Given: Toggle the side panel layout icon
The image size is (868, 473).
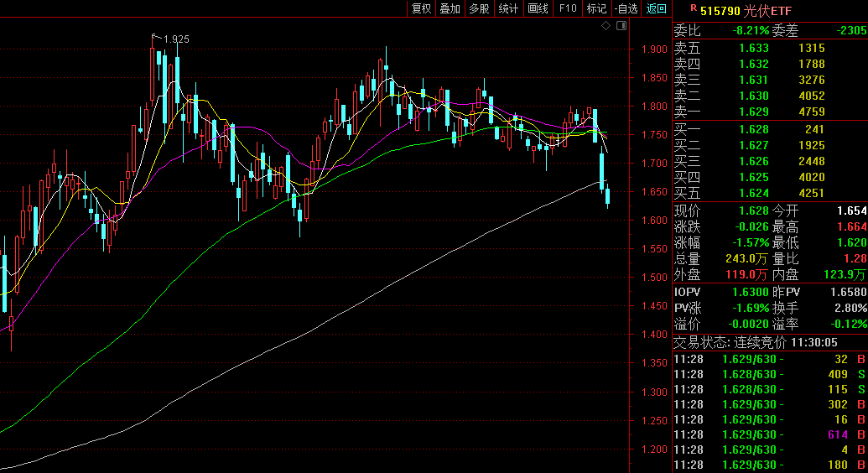Looking at the screenshot, I should coord(621,25).
